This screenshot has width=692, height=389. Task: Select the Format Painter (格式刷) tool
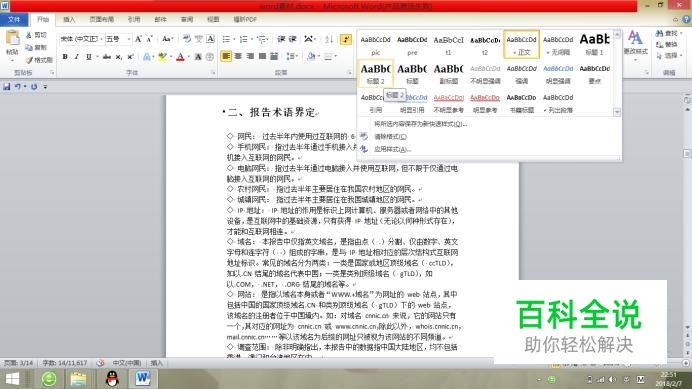tap(39, 60)
